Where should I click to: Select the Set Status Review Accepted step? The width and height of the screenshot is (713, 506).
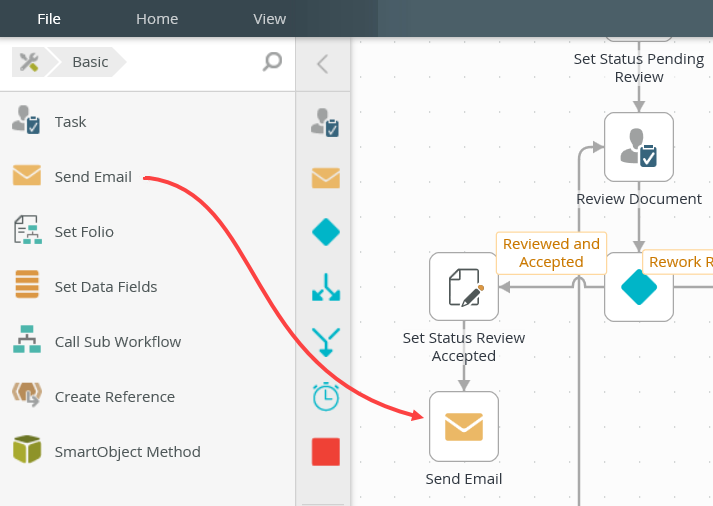pos(464,287)
